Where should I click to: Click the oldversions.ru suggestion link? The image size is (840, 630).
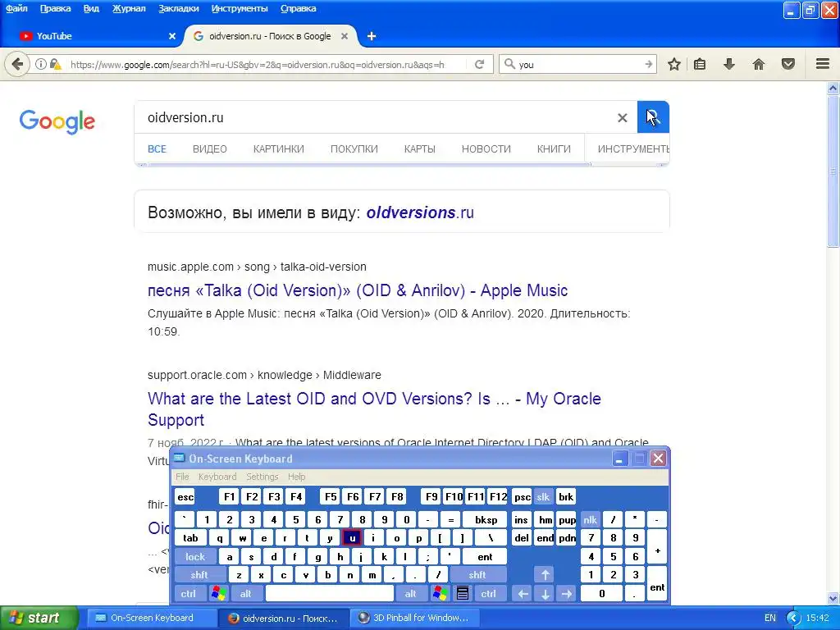pos(420,212)
